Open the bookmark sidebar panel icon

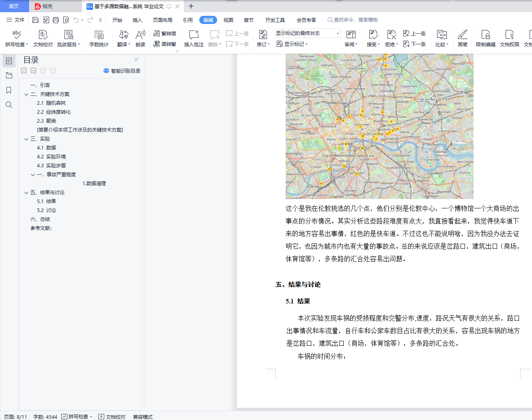pos(9,90)
